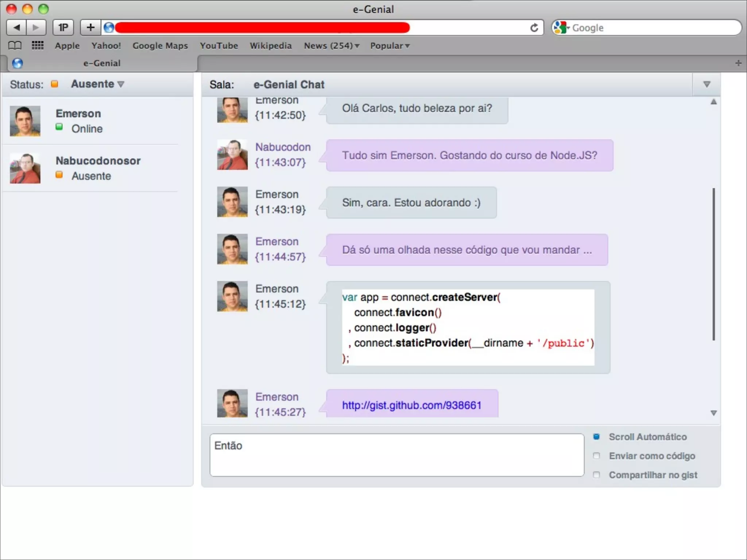This screenshot has width=747, height=560.
Task: Open the gist.github.com/938661 link
Action: point(411,405)
